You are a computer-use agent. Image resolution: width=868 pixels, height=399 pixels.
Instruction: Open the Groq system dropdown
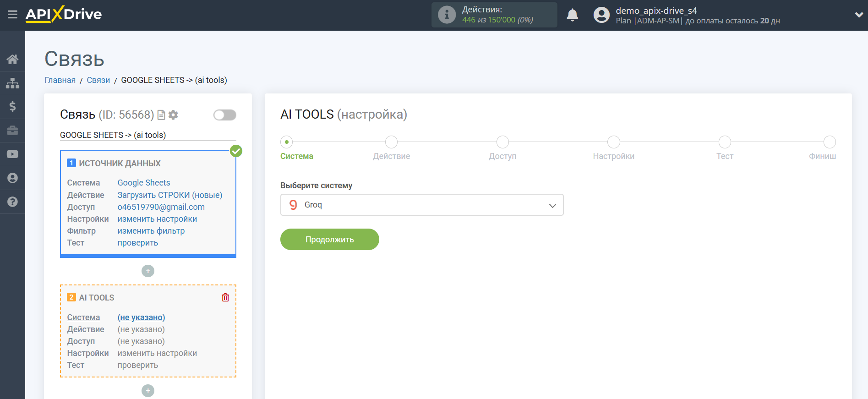click(x=421, y=205)
